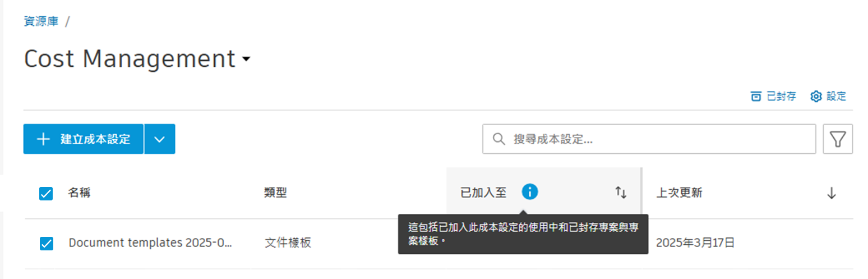Click the sort arrows in 已加入至 column

[x=621, y=193]
